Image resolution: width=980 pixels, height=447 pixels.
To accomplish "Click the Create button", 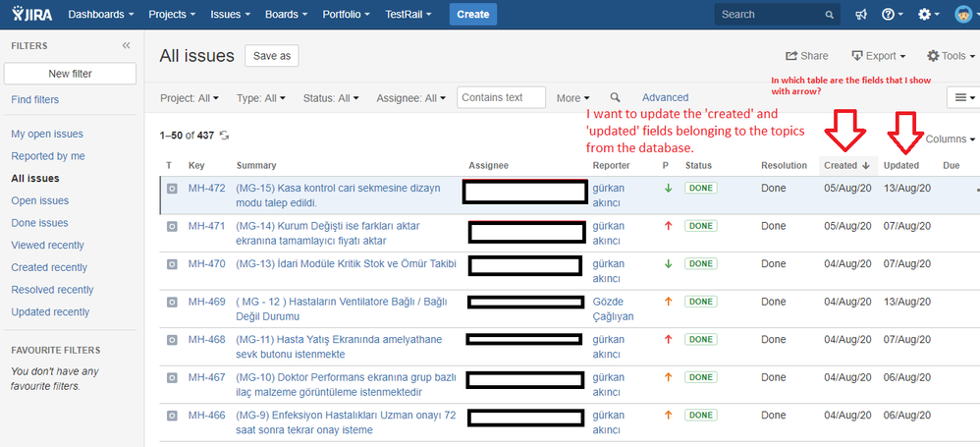I will click(x=473, y=15).
